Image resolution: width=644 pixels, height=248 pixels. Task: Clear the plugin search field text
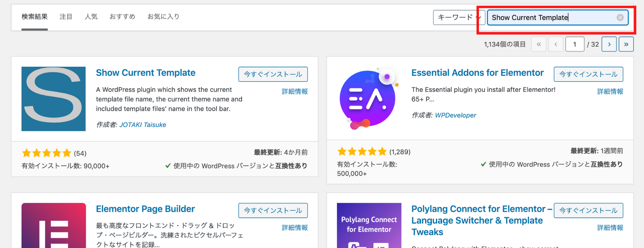click(620, 17)
